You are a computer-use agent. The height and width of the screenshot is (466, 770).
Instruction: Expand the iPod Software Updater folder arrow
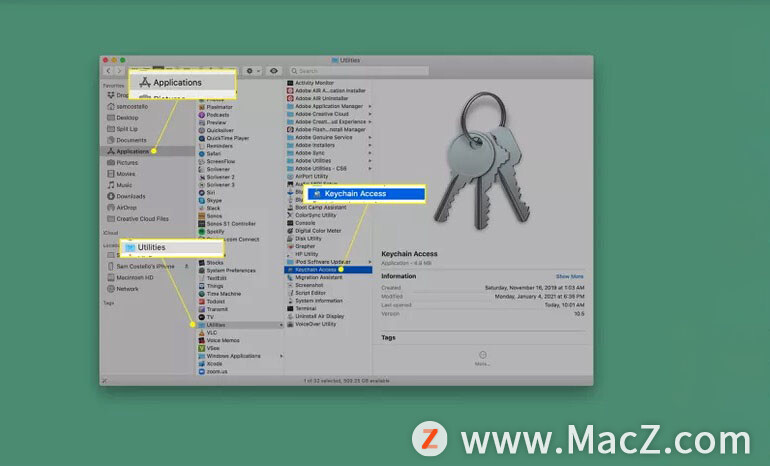(370, 262)
